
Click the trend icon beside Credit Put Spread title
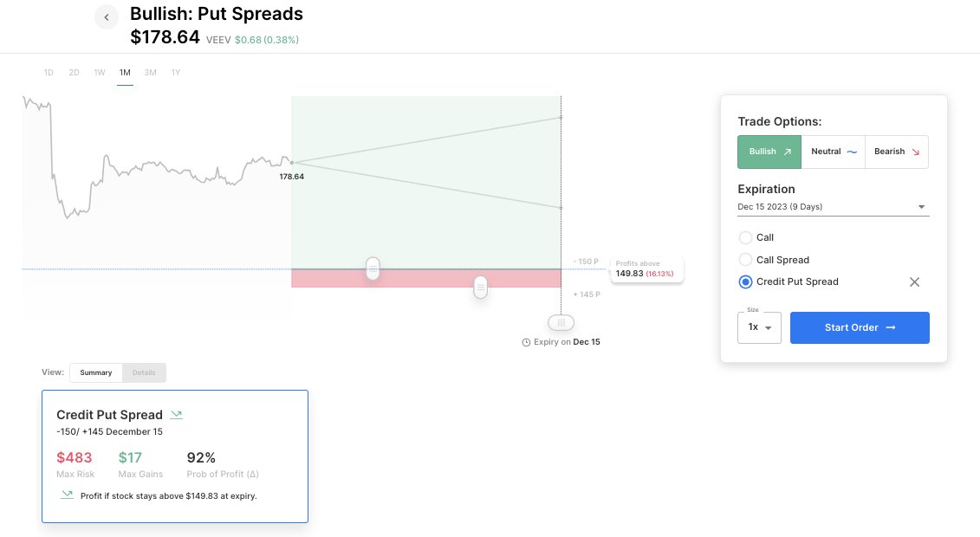point(176,415)
